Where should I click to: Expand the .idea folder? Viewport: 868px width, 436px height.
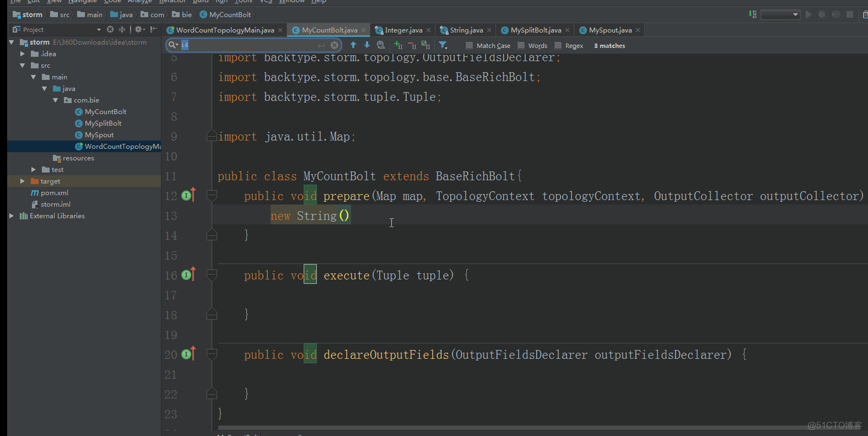pos(23,53)
